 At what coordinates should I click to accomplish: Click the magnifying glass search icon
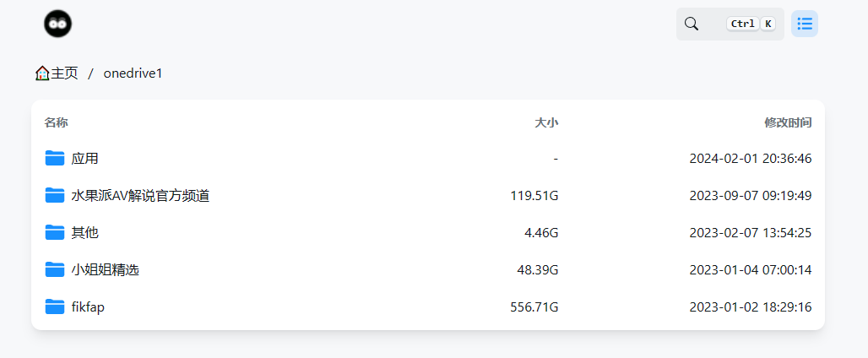coord(692,24)
